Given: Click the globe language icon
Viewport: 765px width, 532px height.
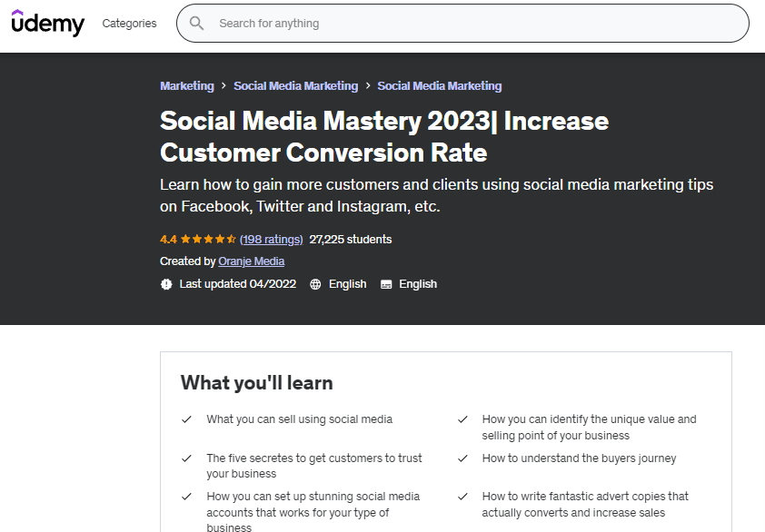Looking at the screenshot, I should click(315, 284).
